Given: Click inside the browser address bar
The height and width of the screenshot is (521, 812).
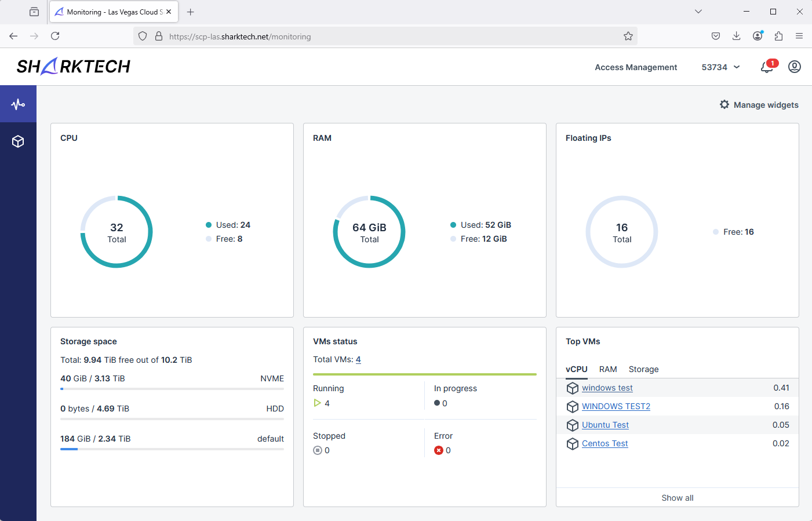Looking at the screenshot, I should click(348, 36).
